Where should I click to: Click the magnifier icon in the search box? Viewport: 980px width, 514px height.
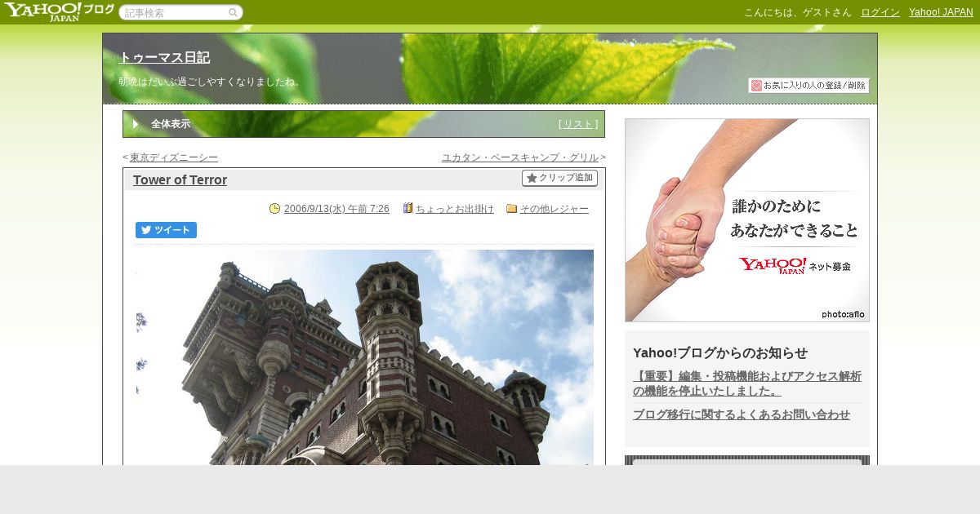tap(233, 12)
